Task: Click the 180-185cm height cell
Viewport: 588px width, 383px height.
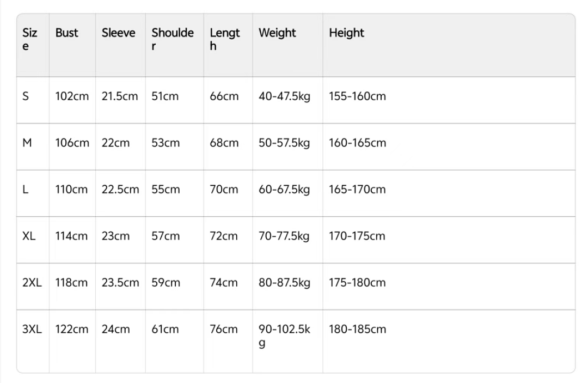Action: (x=357, y=330)
